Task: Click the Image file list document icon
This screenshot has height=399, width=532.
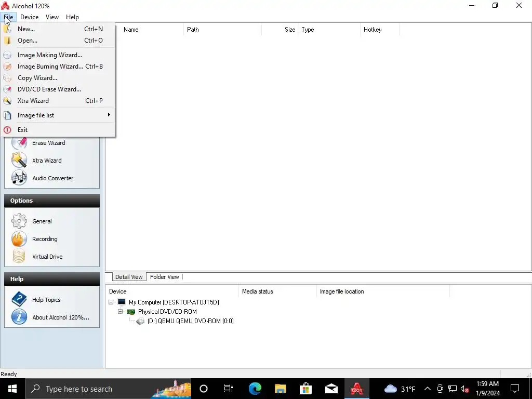Action: coord(7,115)
